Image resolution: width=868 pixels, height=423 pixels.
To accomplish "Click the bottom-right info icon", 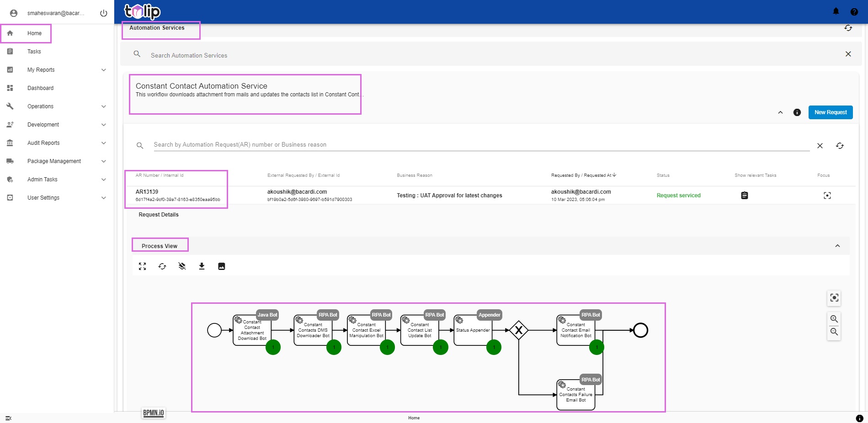I will [859, 418].
